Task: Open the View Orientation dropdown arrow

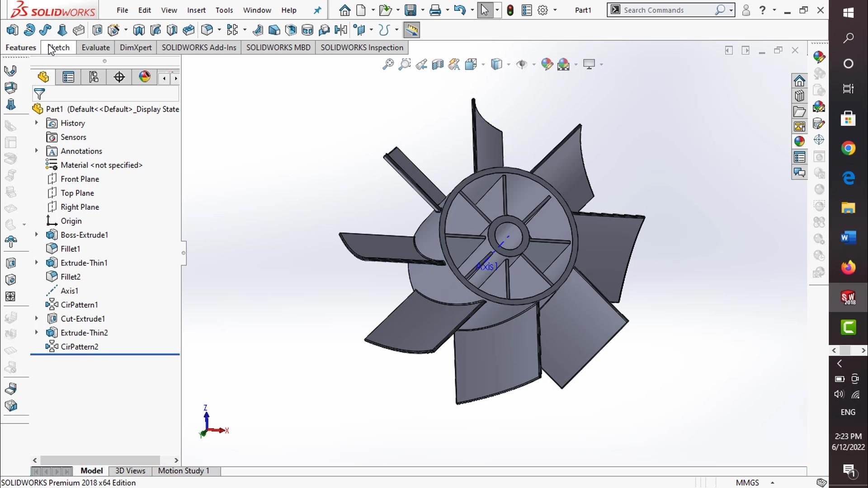Action: (483, 64)
